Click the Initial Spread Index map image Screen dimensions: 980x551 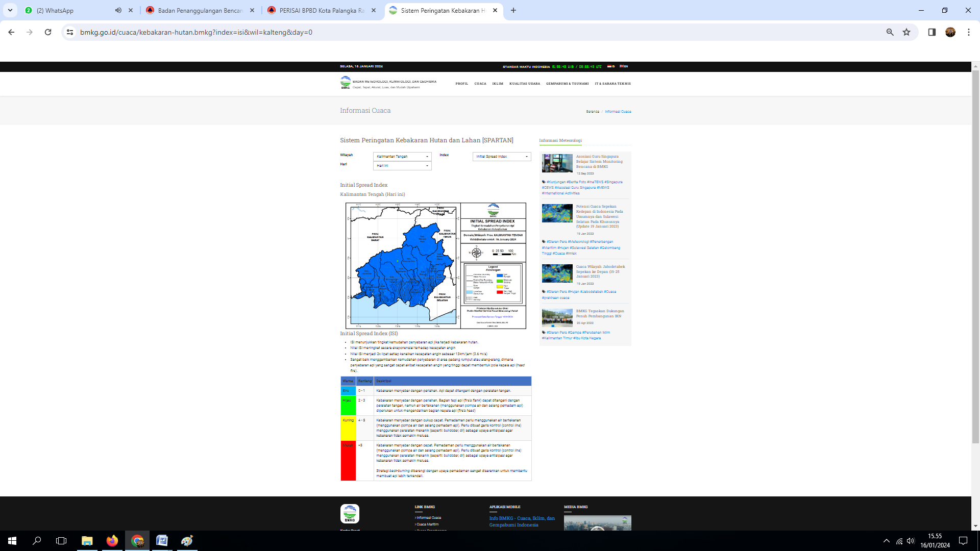pos(436,266)
